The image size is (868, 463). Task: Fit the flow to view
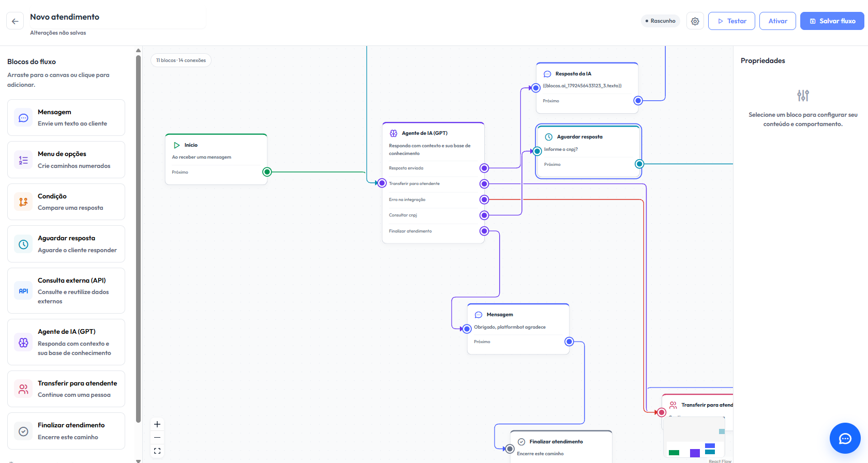[157, 451]
